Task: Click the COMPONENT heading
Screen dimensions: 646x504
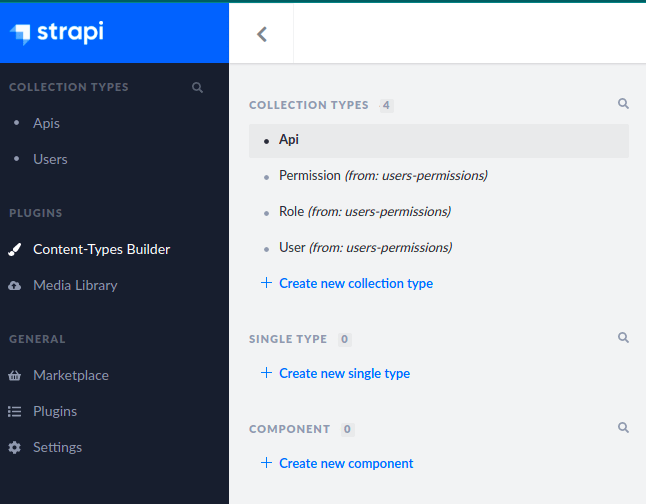Action: coord(289,429)
